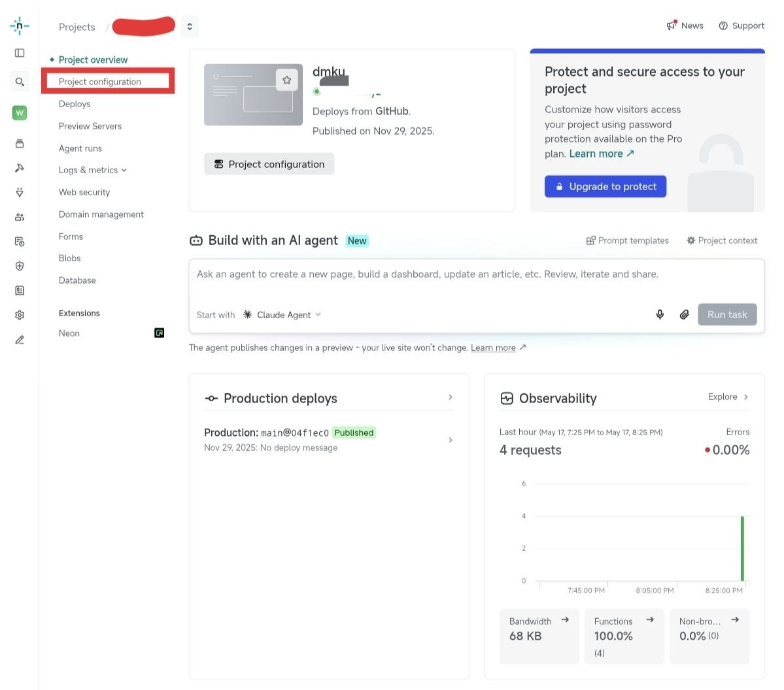Open Non-browser requests arrow icon
The height and width of the screenshot is (690, 784).
735,619
